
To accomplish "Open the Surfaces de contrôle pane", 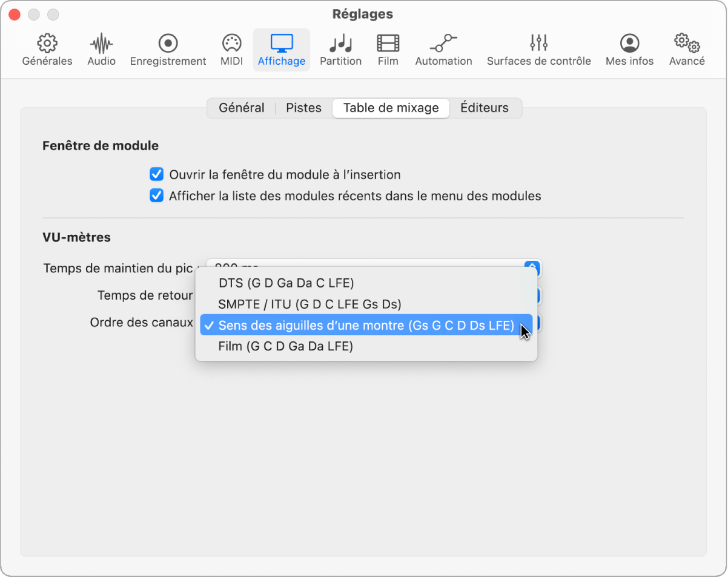I will (x=538, y=50).
